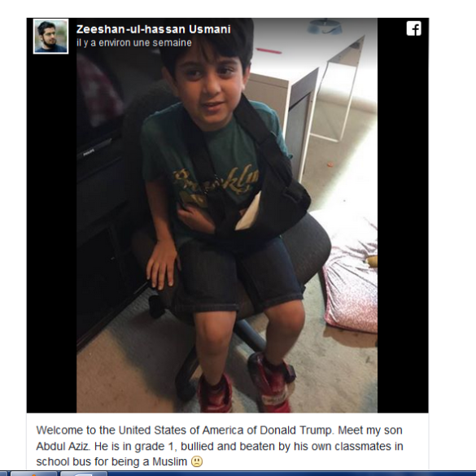This screenshot has height=476, width=476.
Task: Click the empty area of the taskbar
Action: pyautogui.click(x=291, y=474)
